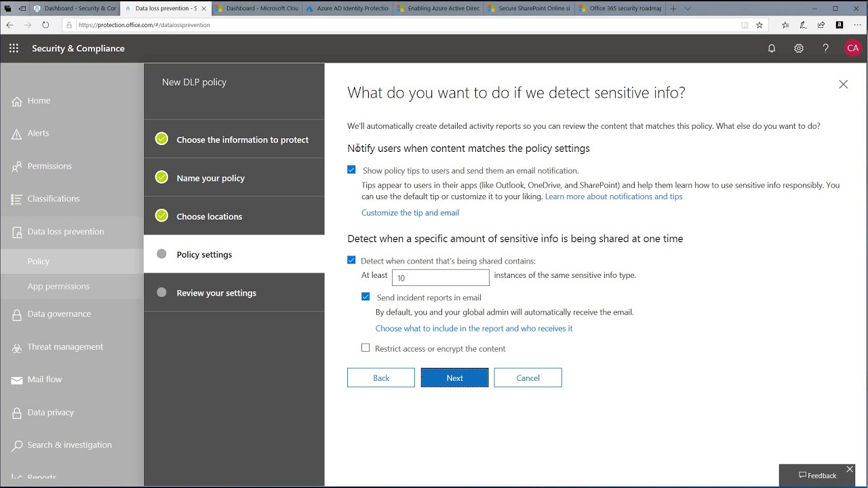Viewport: 868px width, 488px height.
Task: Add page to favorites with star icon
Action: coord(759,25)
